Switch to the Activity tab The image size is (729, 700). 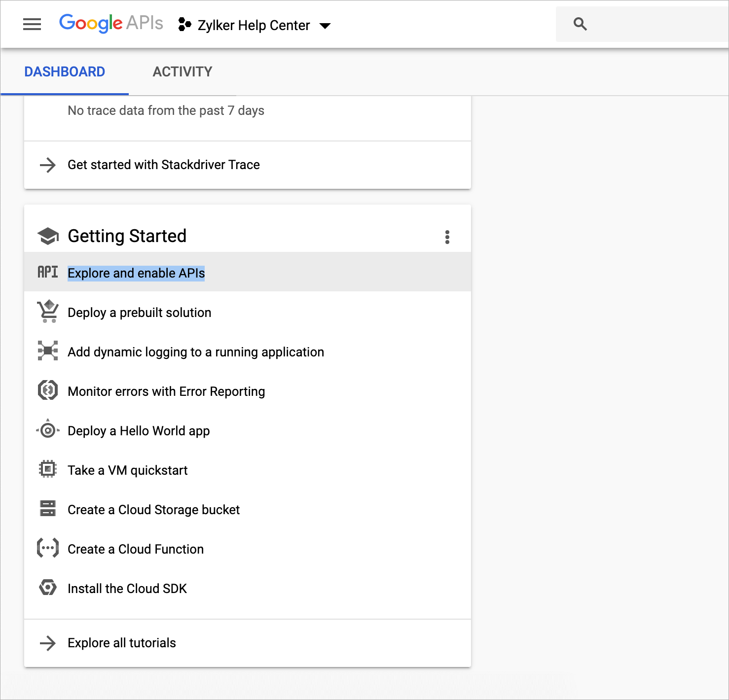click(x=182, y=72)
